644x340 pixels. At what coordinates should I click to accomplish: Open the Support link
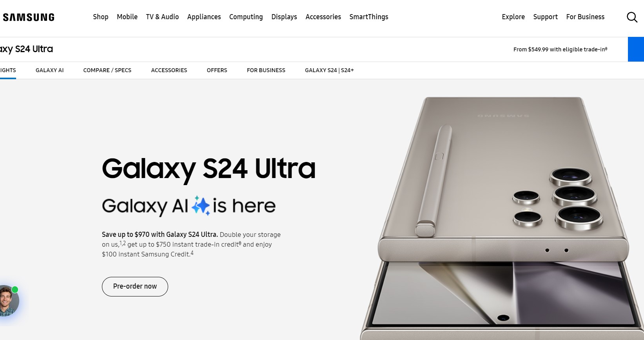pyautogui.click(x=545, y=17)
